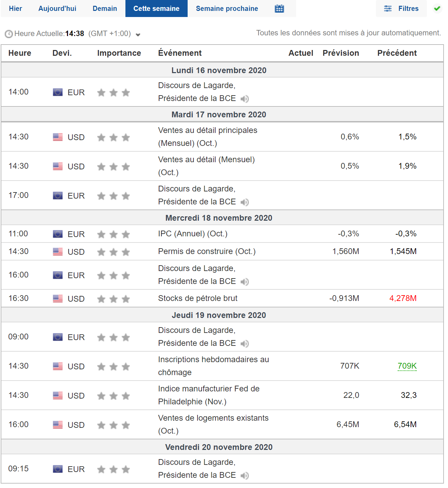
Task: Select the Cette semaine tab
Action: (156, 9)
